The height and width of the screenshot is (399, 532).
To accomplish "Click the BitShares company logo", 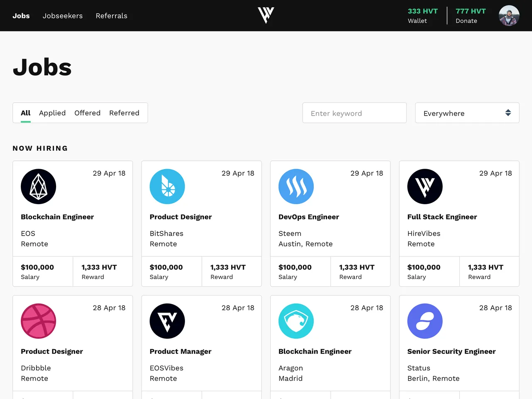I will point(167,187).
